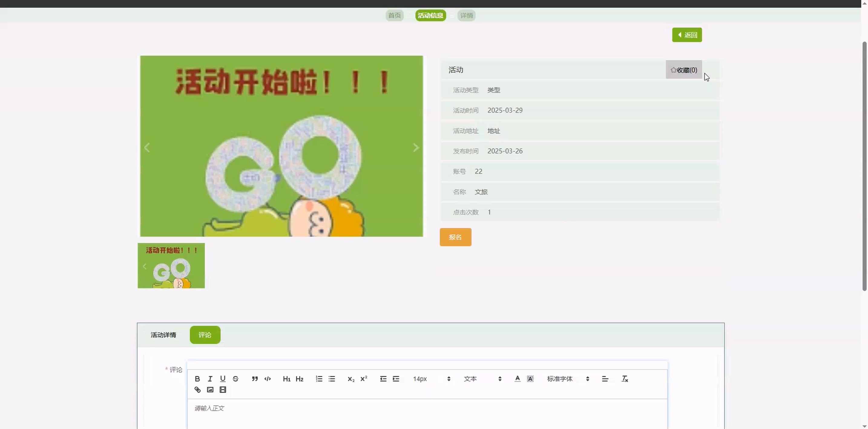Insert a blockquote in the editor
Image resolution: width=868 pixels, height=429 pixels.
(255, 379)
